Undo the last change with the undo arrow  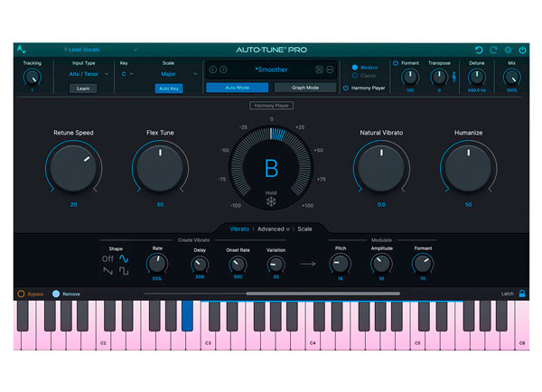(479, 50)
